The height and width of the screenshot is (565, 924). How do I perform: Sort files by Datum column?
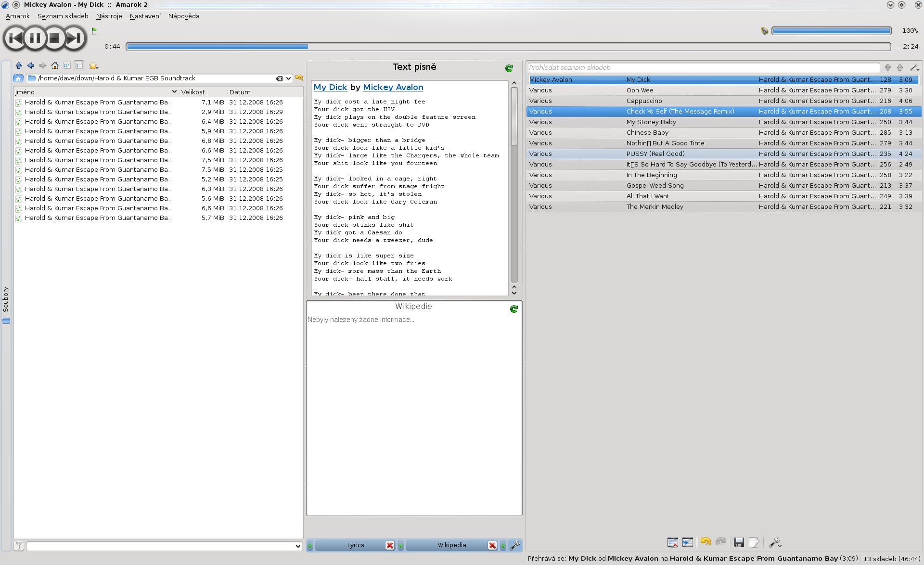click(x=265, y=92)
